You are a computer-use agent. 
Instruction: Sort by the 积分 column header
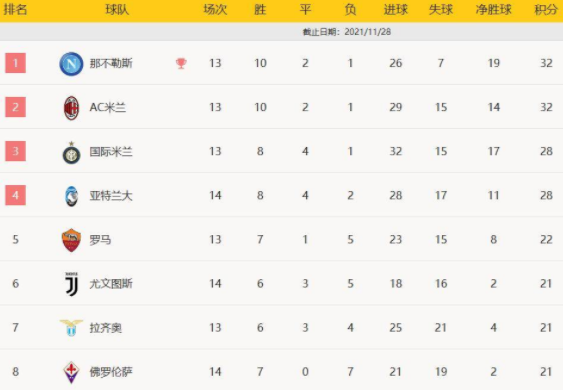(546, 10)
